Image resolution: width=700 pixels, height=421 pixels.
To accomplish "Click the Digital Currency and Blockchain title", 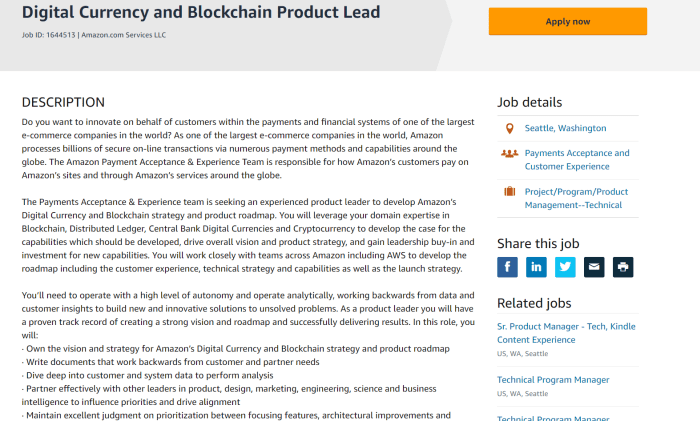I will tap(201, 13).
